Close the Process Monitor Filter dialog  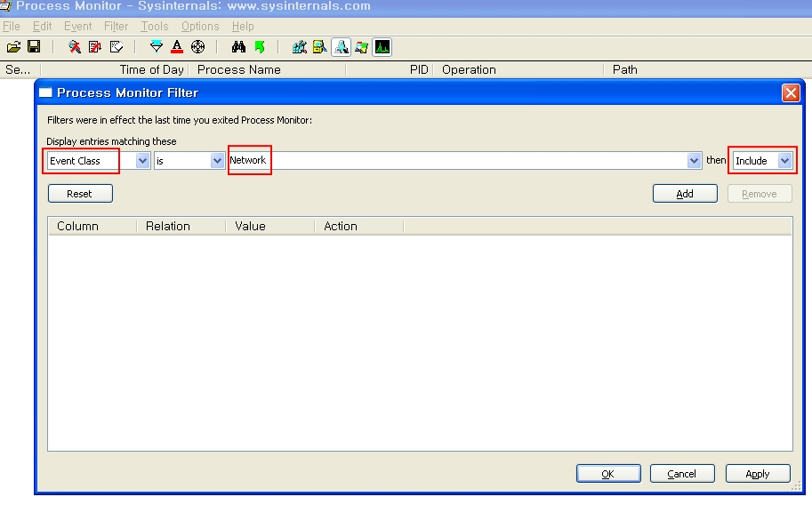tap(791, 92)
